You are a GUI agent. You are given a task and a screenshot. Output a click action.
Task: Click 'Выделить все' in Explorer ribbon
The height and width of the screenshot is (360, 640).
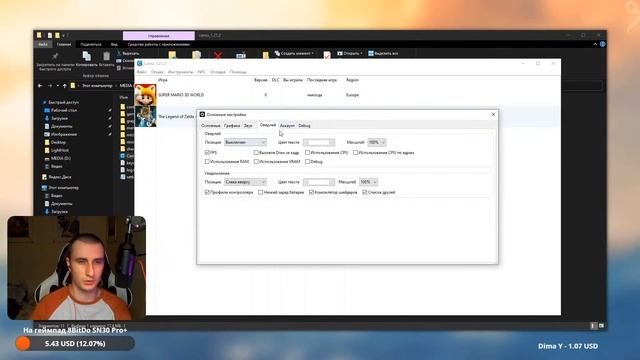[x=383, y=53]
